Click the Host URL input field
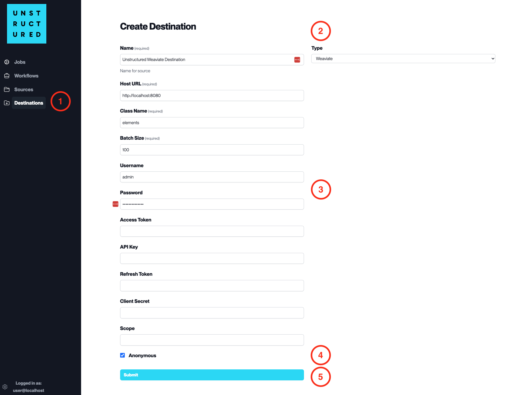This screenshot has height=395, width=532. click(x=212, y=95)
